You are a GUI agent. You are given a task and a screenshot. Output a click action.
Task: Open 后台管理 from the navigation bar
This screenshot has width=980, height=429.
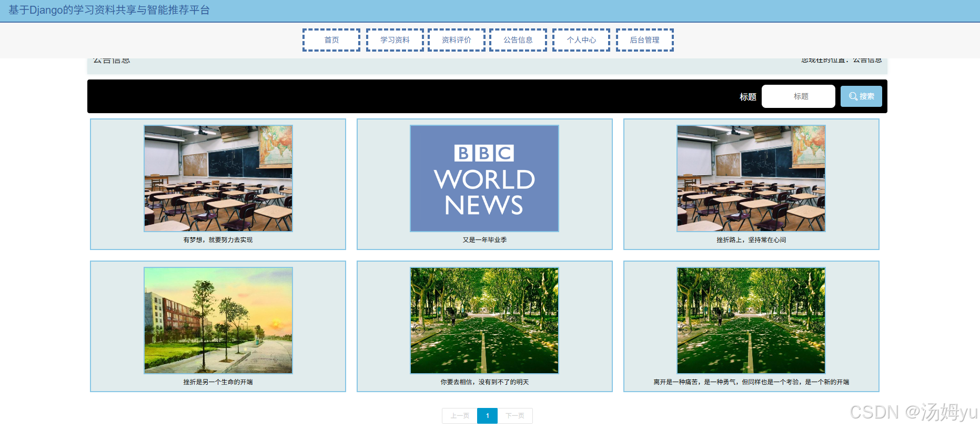click(645, 40)
